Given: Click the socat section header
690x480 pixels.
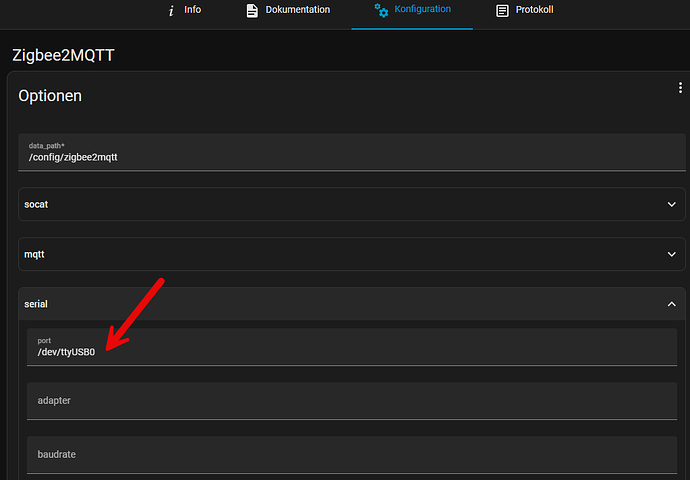Looking at the screenshot, I should (x=352, y=204).
